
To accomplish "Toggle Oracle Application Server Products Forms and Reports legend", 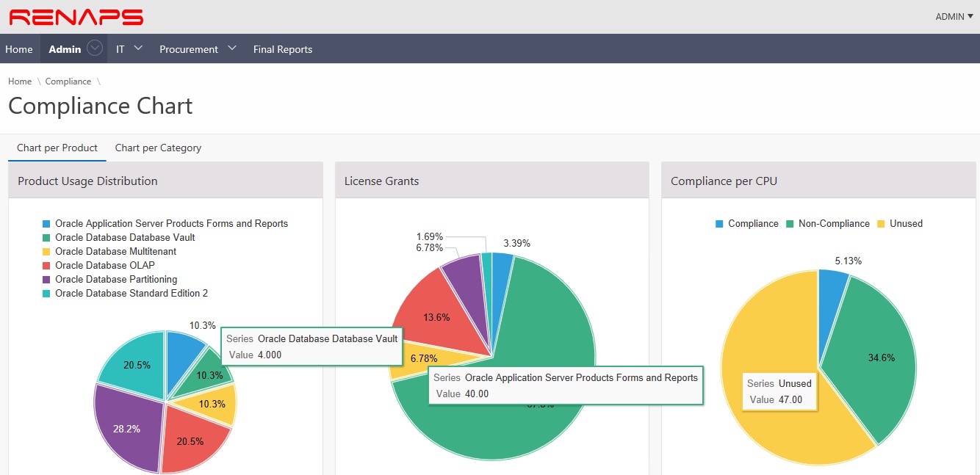I will click(171, 223).
